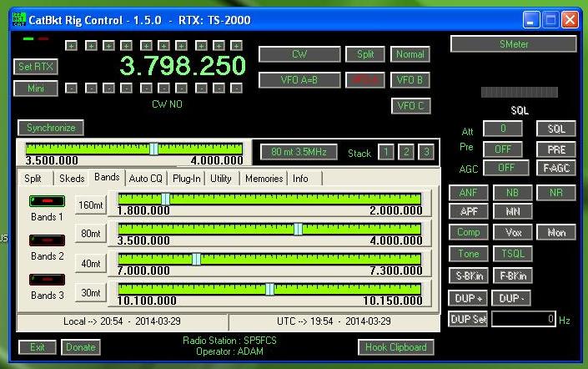
Task: Select the Bands 1 indicator button
Action: click(47, 201)
